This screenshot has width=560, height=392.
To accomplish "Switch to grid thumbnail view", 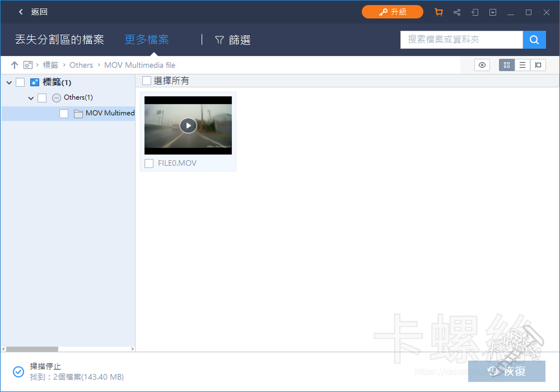I will point(507,65).
